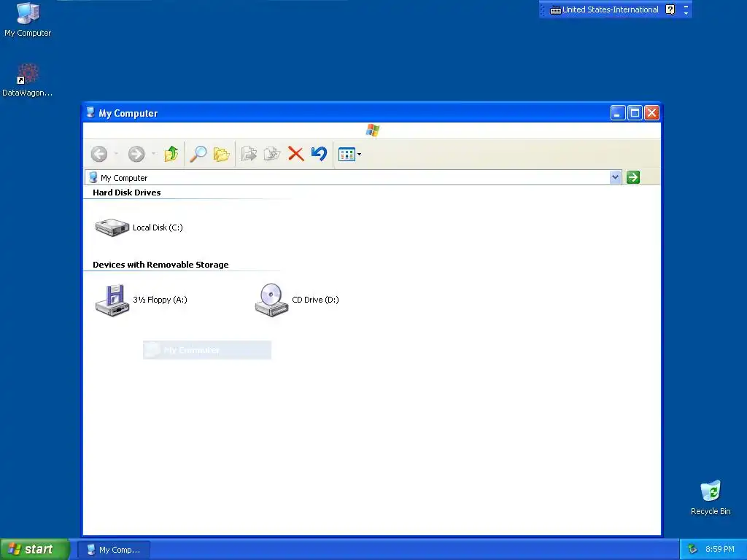Click the Views button icon
The height and width of the screenshot is (560, 747).
pyautogui.click(x=347, y=155)
